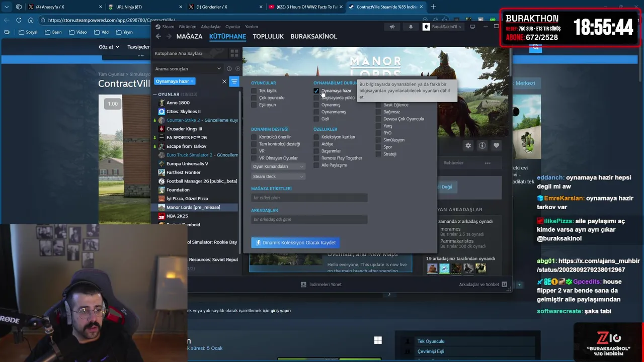Check the Strateji genre filter
The width and height of the screenshot is (644, 362).
point(379,154)
